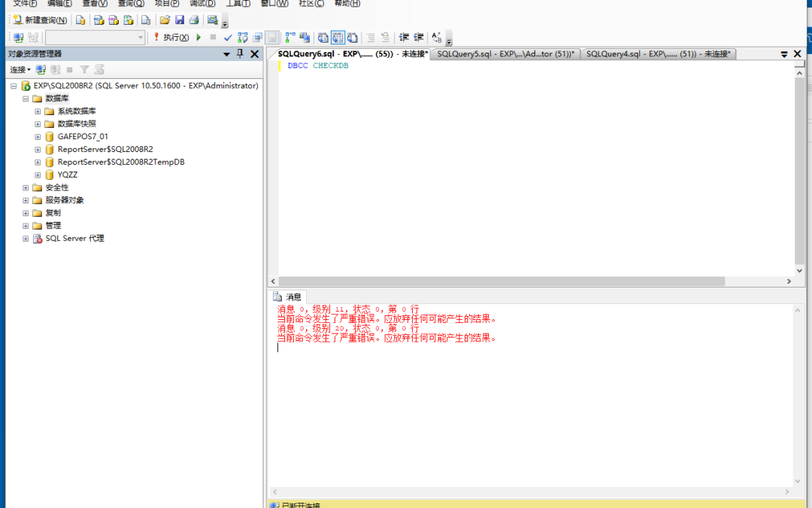Click the Open File folder icon

click(165, 20)
